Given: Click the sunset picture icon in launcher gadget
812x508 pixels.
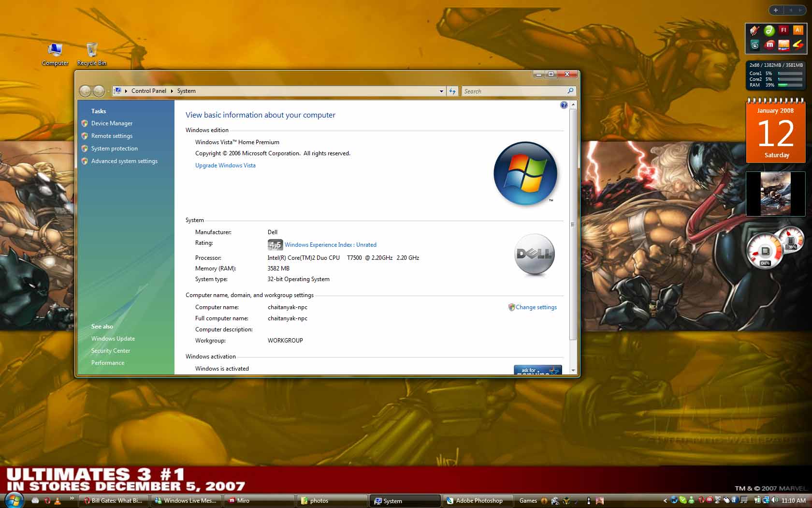Looking at the screenshot, I should point(783,45).
